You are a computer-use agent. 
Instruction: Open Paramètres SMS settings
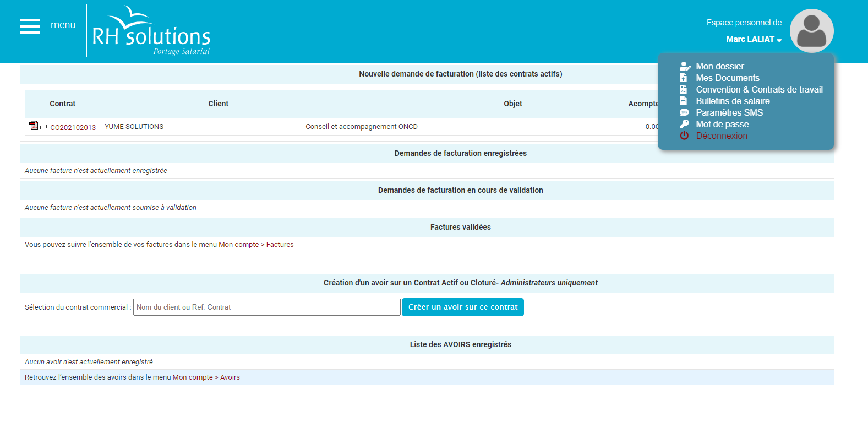pyautogui.click(x=729, y=112)
